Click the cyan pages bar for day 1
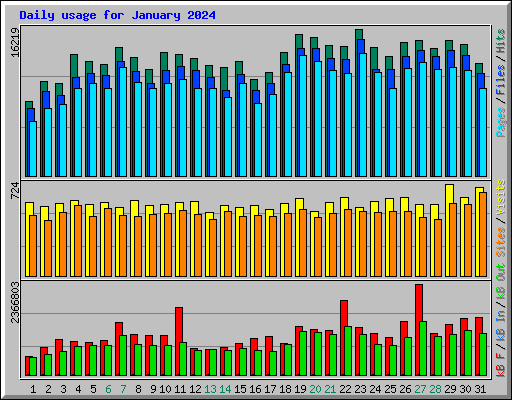This screenshot has height=400, width=512. (33, 149)
